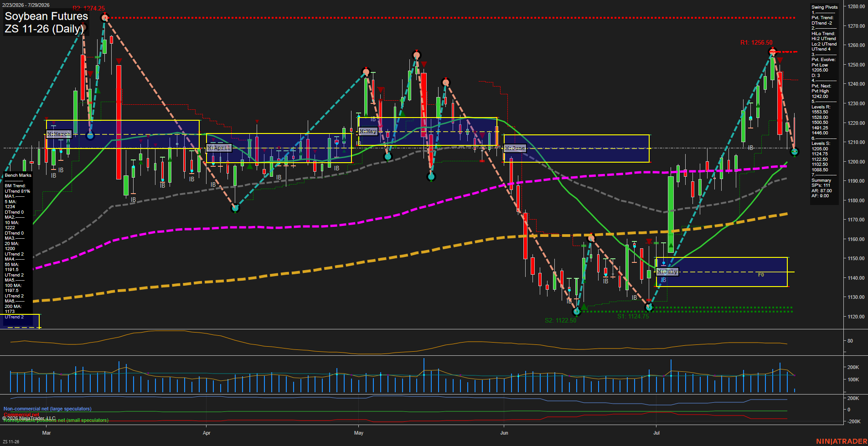Click the 'AR: 87.00' summary value
This screenshot has width=868, height=446.
(x=821, y=191)
